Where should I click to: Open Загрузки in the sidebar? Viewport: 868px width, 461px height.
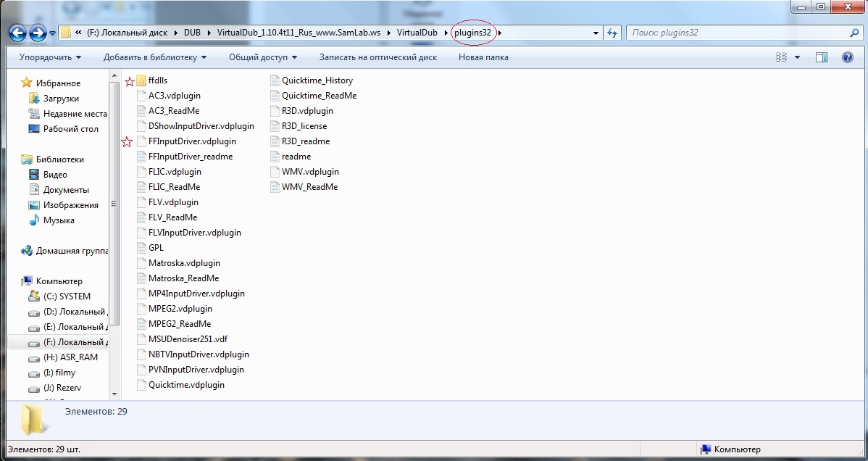click(61, 98)
